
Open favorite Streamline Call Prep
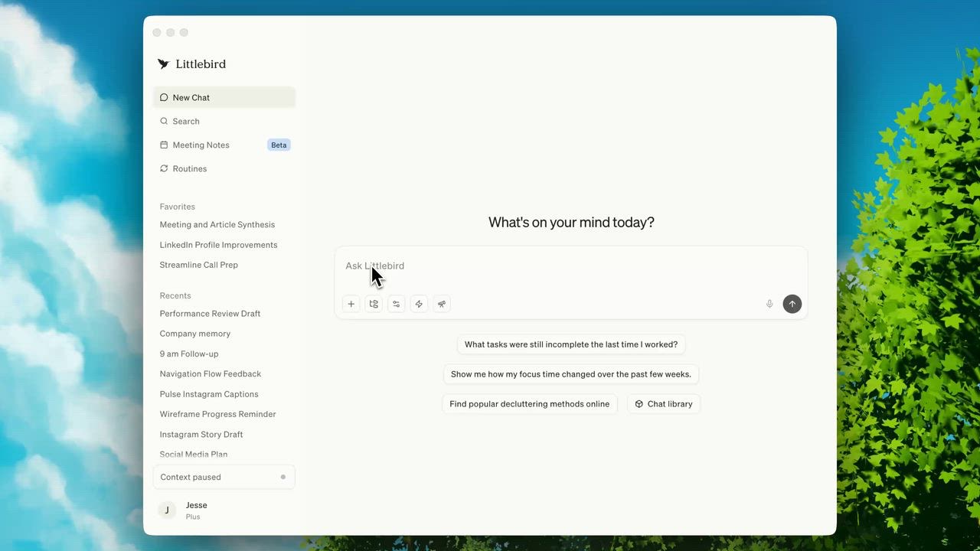coord(199,265)
